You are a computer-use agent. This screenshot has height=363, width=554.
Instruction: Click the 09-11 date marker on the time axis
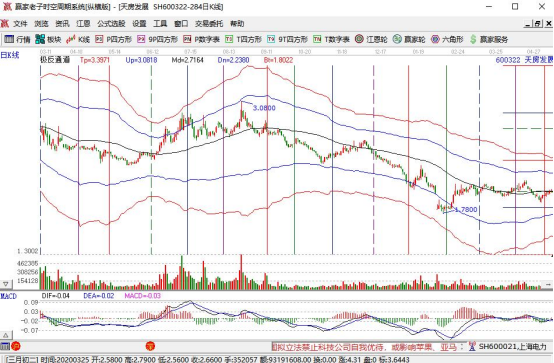click(x=266, y=52)
